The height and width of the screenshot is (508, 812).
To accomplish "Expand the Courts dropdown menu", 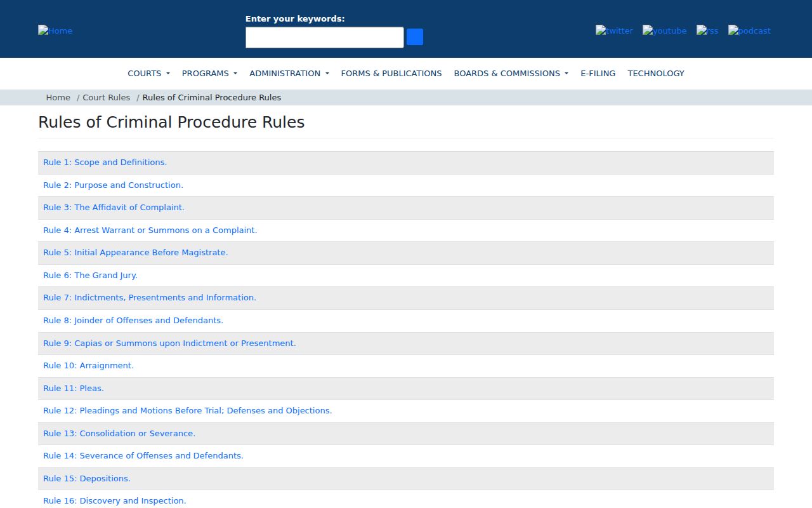I will 149,73.
